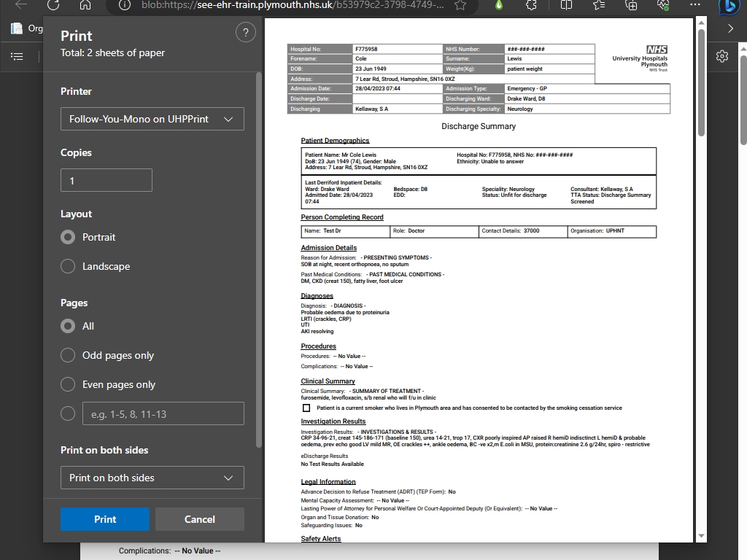Open the browser settings and more menu

695,5
